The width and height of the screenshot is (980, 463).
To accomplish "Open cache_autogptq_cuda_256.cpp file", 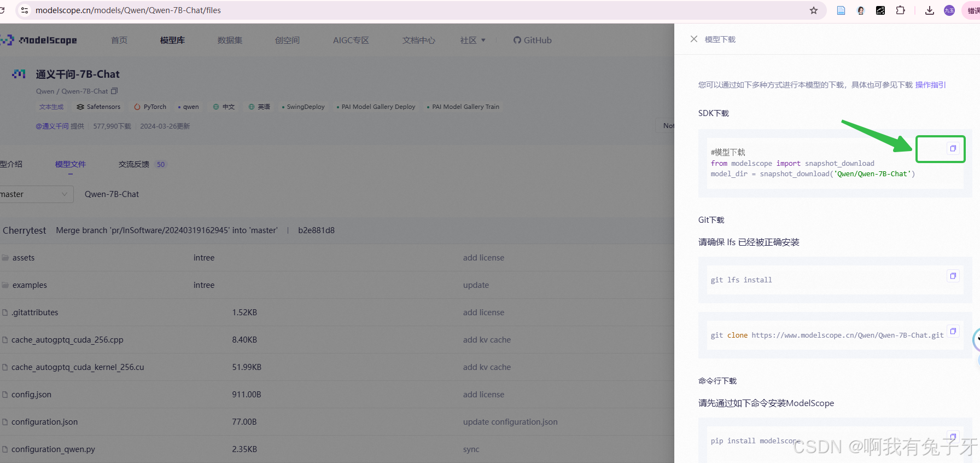I will 67,340.
